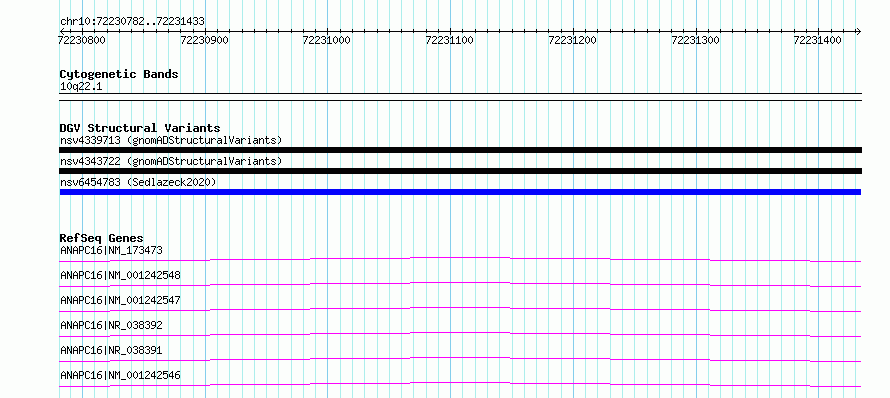
Task: Open transcript ANAPC16|NR_038391
Action: (x=112, y=350)
